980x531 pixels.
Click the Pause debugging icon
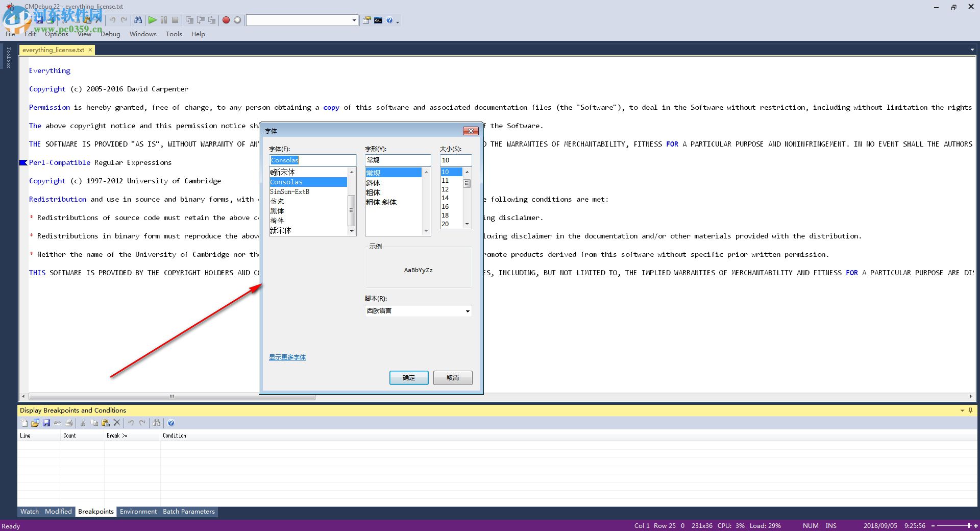[164, 20]
